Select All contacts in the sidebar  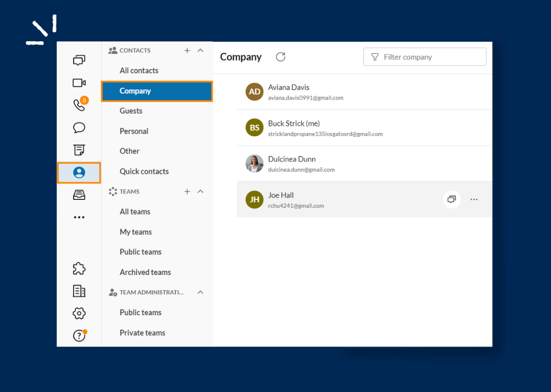pyautogui.click(x=139, y=70)
